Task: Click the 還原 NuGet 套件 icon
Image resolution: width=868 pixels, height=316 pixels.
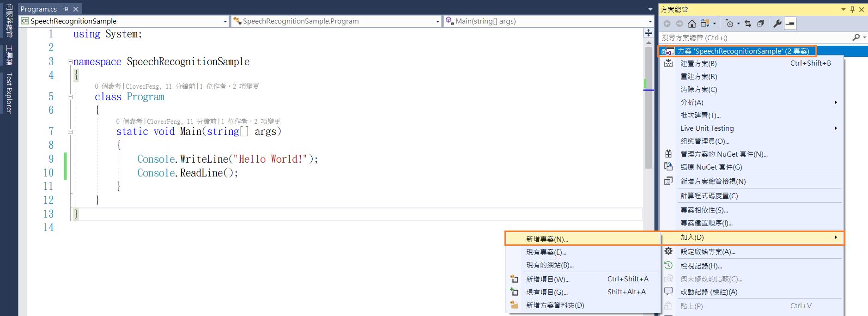Action: [x=668, y=166]
